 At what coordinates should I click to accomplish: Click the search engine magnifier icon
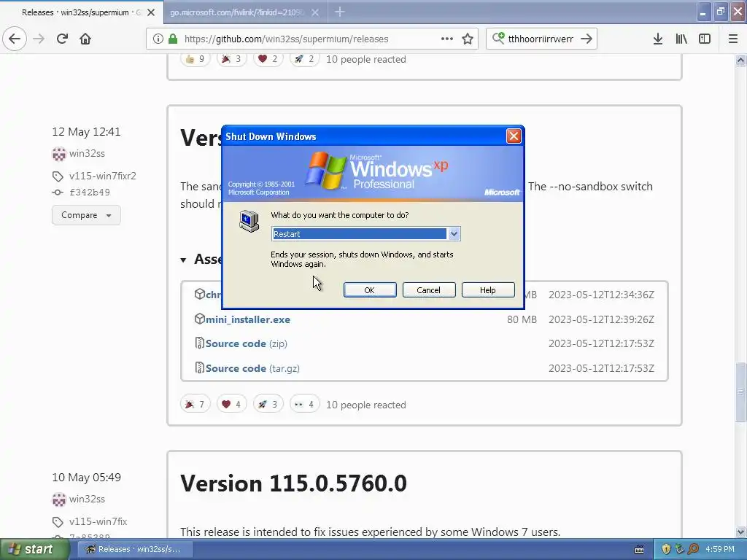tap(498, 38)
